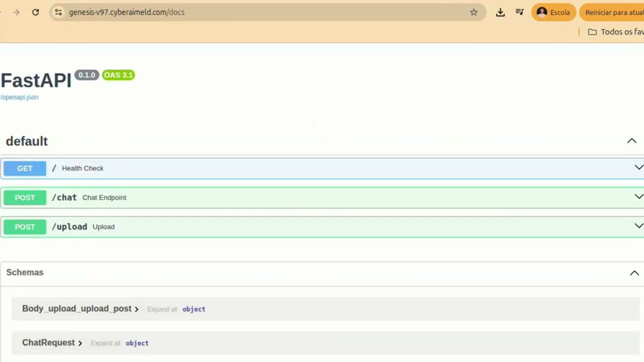Click the FastAPI title heading
Image resolution: width=644 pixels, height=362 pixels.
point(36,80)
